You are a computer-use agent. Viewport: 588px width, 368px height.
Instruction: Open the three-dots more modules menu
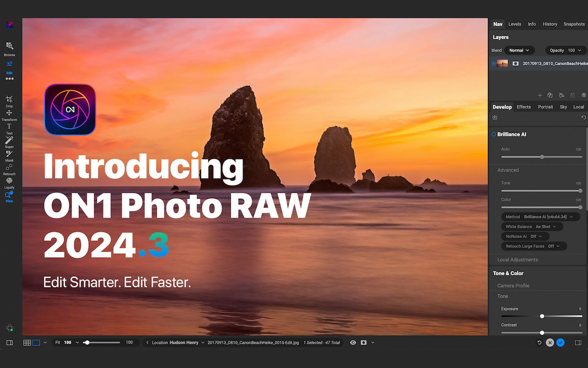9,79
